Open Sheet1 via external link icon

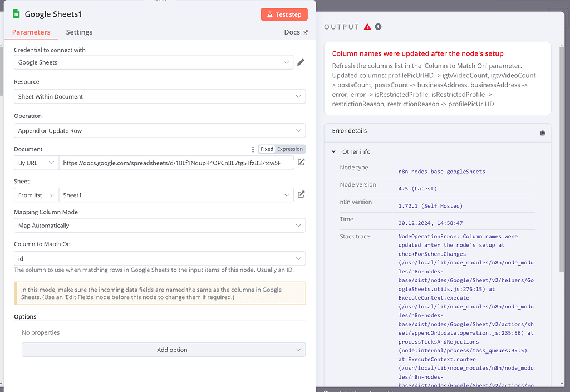coord(301,195)
